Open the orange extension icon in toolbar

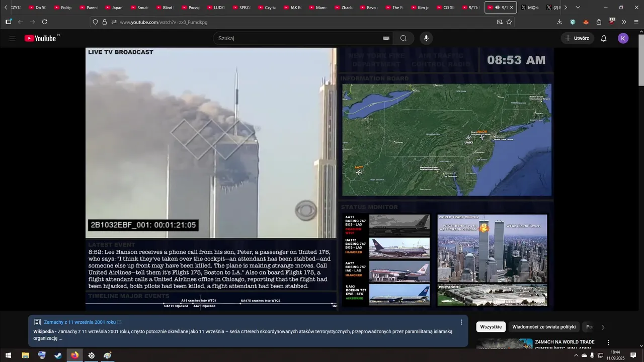pyautogui.click(x=586, y=22)
